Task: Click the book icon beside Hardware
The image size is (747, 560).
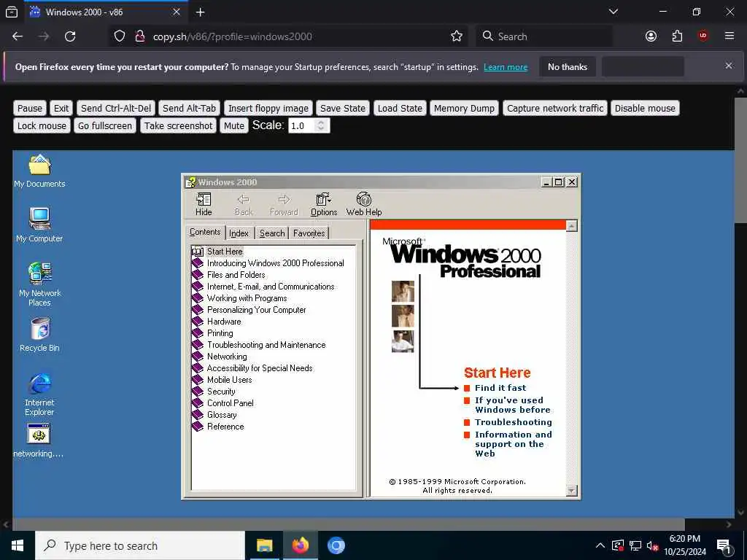Action: 198,322
